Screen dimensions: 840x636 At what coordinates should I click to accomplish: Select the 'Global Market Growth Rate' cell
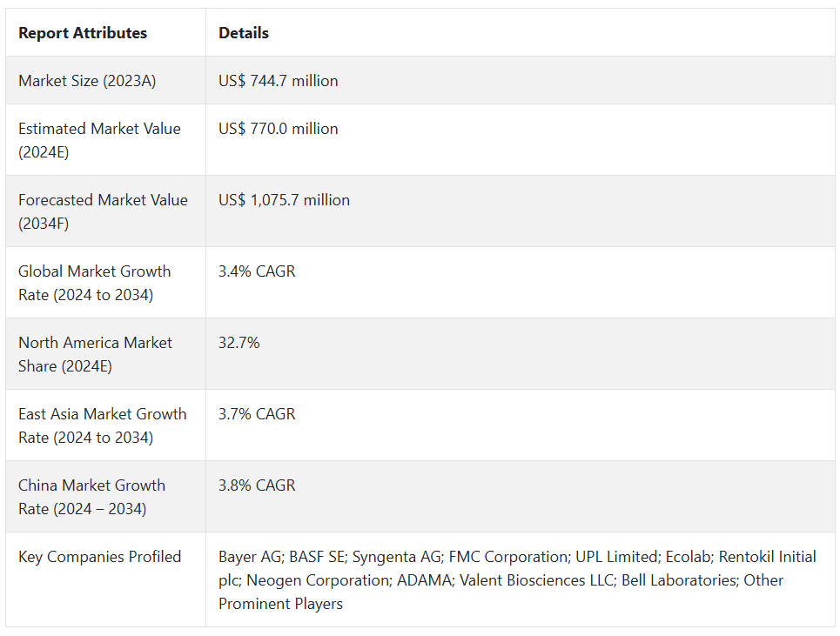coord(94,283)
